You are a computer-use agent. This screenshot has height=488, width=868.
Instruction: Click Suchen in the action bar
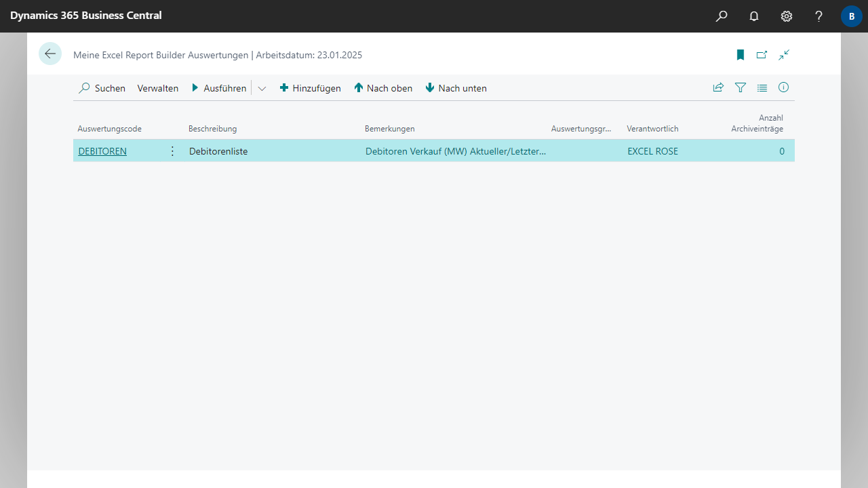(102, 88)
